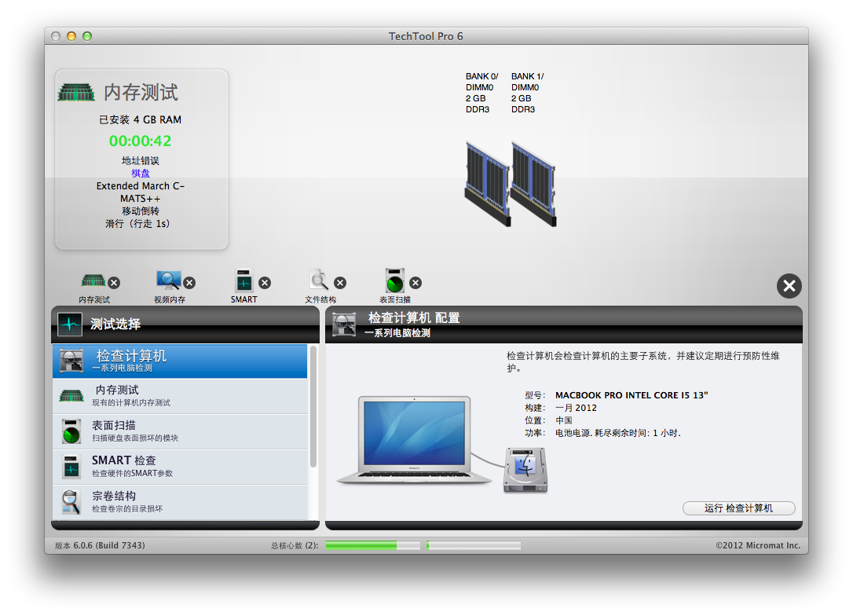Click the ©2012 Micromat Inc. text

pos(758,545)
